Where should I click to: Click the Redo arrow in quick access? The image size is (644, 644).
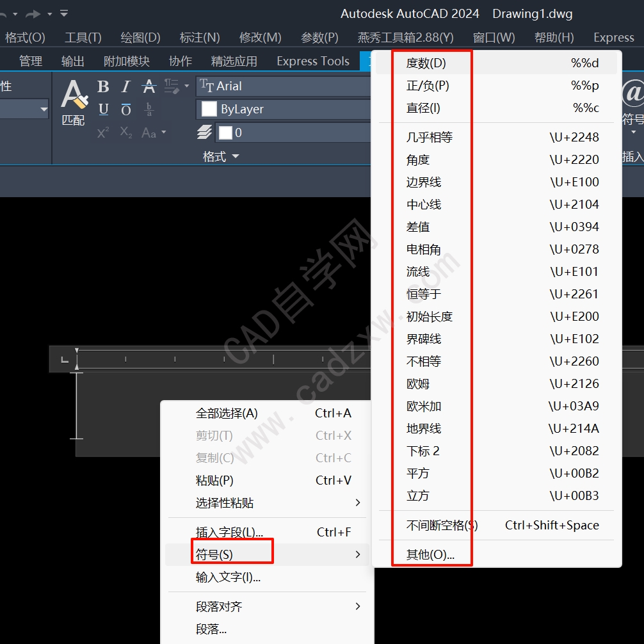coord(33,14)
